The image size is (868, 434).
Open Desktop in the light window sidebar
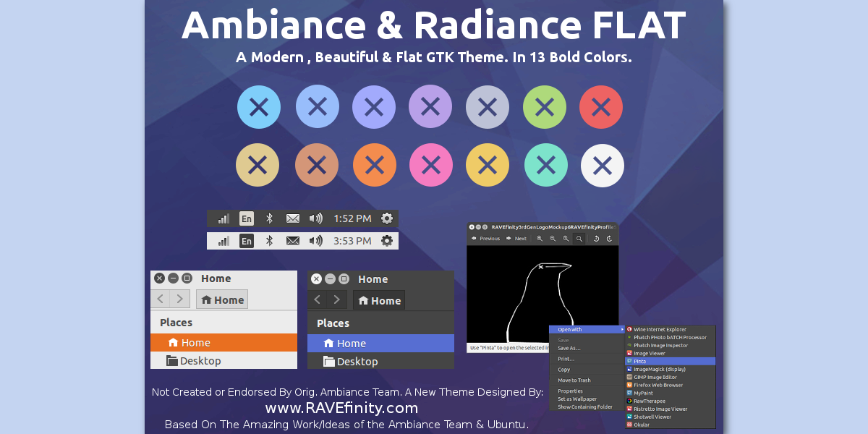click(x=224, y=361)
